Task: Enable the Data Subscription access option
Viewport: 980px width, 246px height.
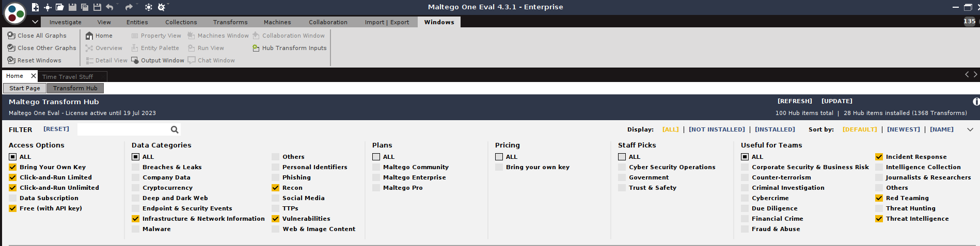Action: tap(13, 198)
